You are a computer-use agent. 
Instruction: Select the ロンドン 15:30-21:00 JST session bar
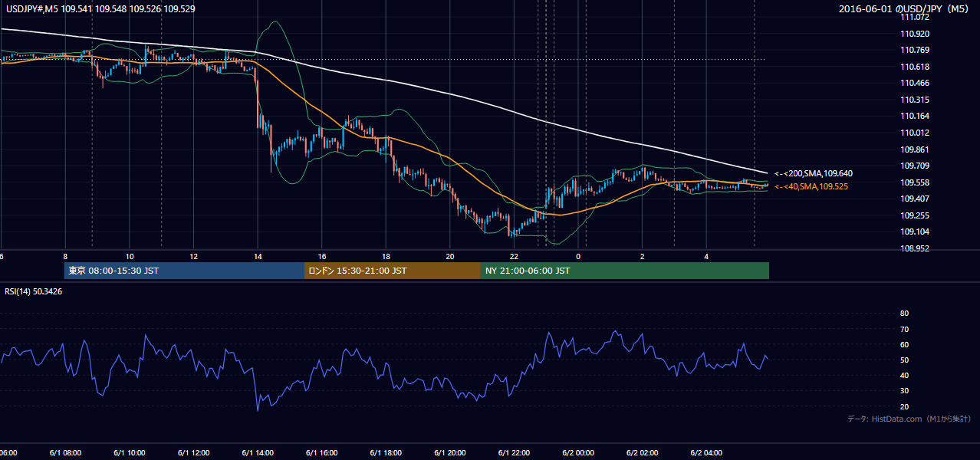(x=393, y=271)
